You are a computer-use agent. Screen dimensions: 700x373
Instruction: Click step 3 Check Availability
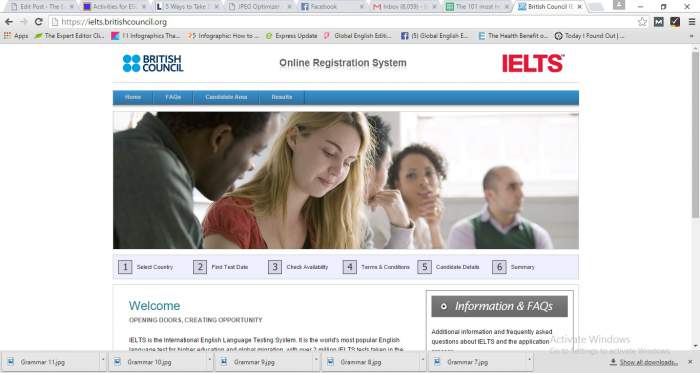298,267
